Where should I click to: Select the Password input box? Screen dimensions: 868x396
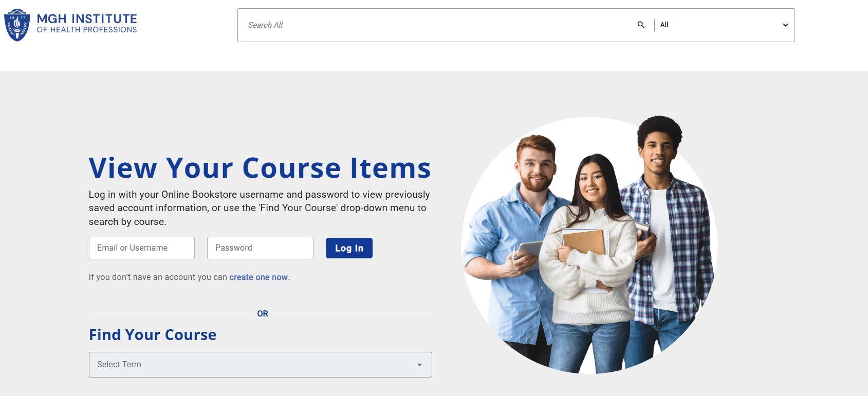click(x=260, y=248)
